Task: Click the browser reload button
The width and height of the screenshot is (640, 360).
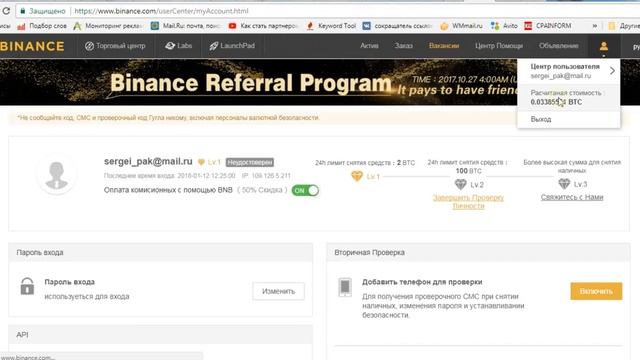Action: [x=6, y=11]
